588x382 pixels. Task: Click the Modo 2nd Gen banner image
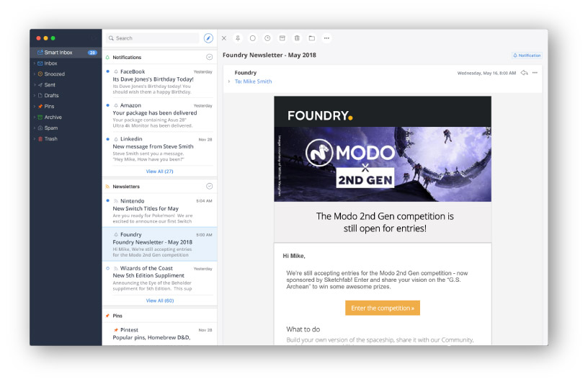point(383,164)
